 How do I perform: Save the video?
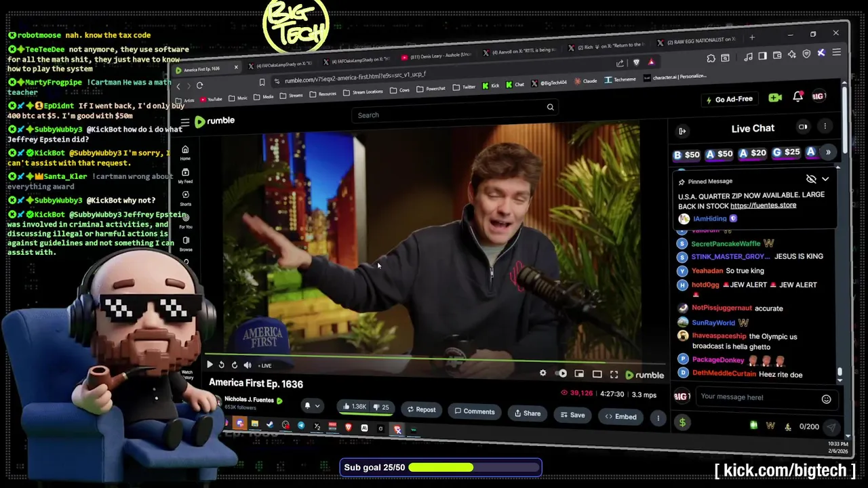click(572, 415)
